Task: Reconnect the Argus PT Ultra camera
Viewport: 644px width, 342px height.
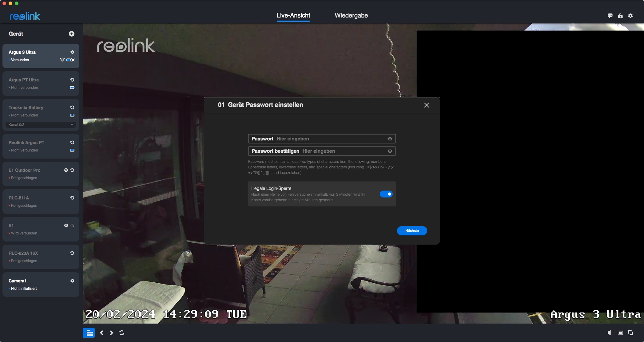Action: pos(72,80)
